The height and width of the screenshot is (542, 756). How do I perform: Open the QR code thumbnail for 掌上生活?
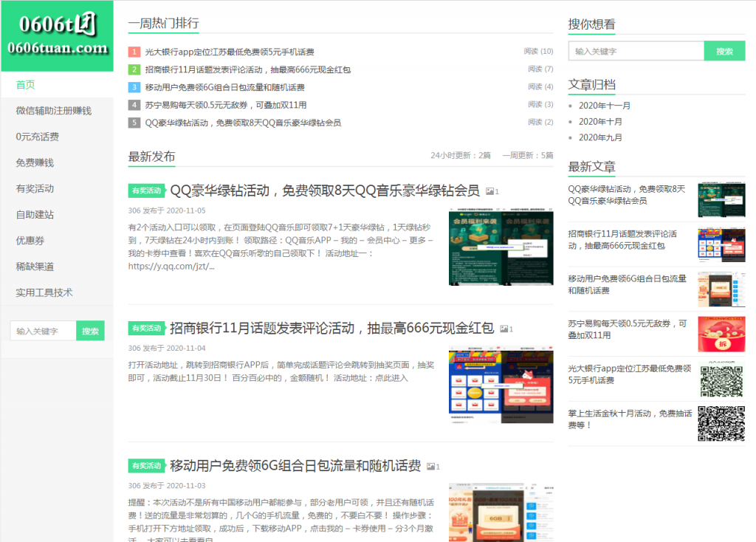(721, 424)
